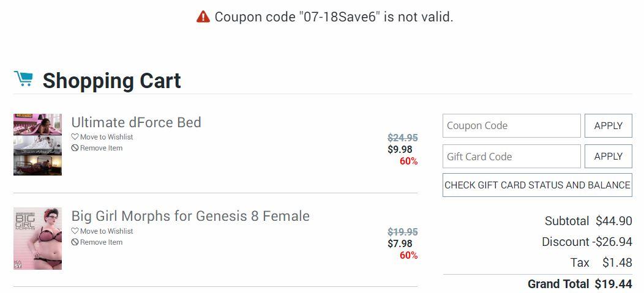The width and height of the screenshot is (644, 293).
Task: Check gift card status and balance
Action: pyautogui.click(x=537, y=185)
